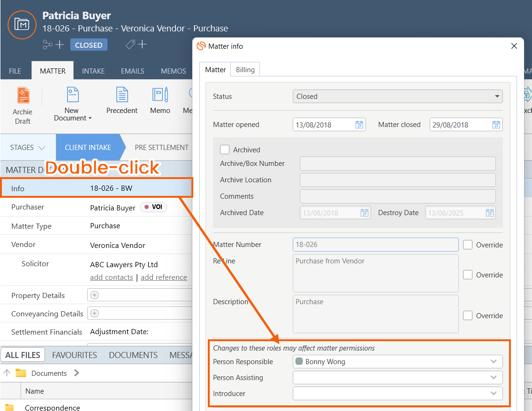Tick the Archived checkbox
The image size is (532, 411).
225,149
